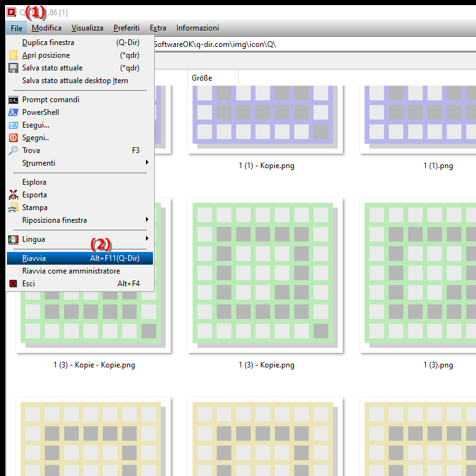Click the magnifier icon beside Trova

(x=13, y=150)
